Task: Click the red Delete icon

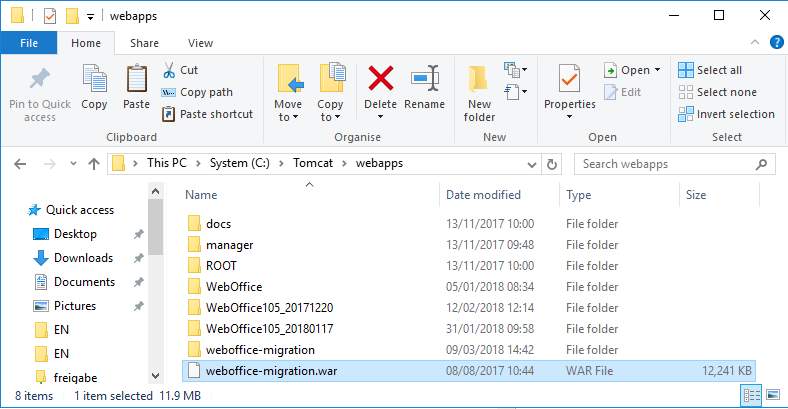Action: pyautogui.click(x=380, y=79)
